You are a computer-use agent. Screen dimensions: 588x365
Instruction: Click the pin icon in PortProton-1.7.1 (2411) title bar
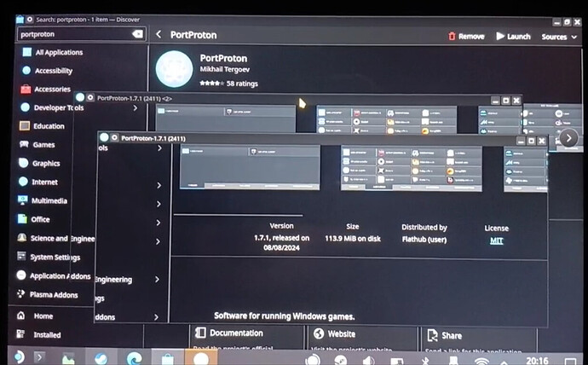pyautogui.click(x=114, y=138)
